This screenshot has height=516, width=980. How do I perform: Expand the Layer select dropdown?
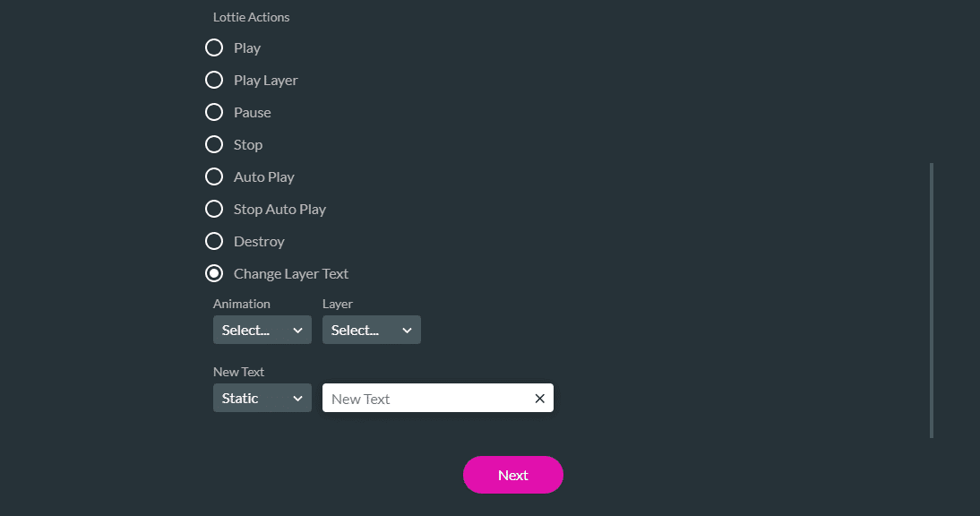pos(371,330)
